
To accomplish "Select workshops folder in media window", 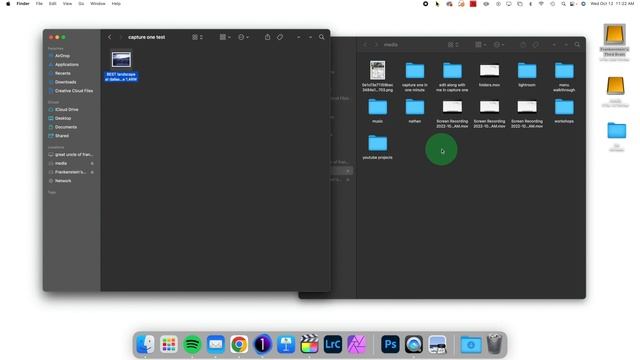I will coord(564,107).
